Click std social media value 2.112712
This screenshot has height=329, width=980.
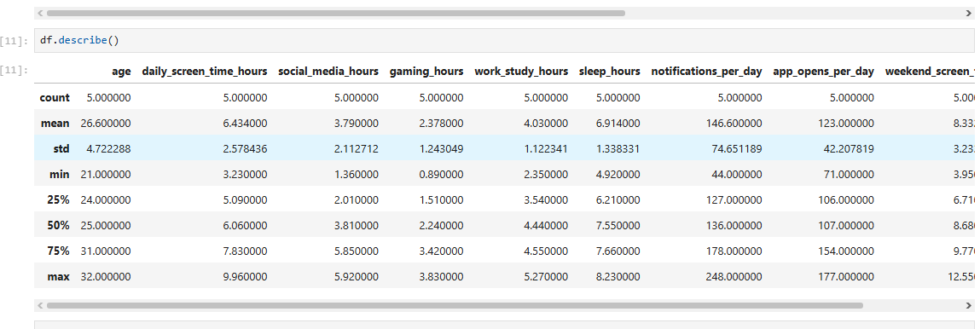(357, 149)
